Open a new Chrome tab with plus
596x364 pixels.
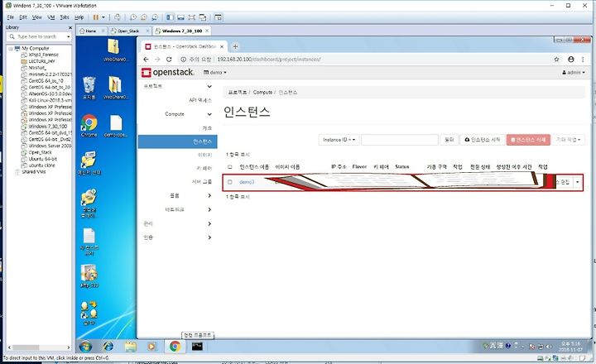[x=235, y=46]
